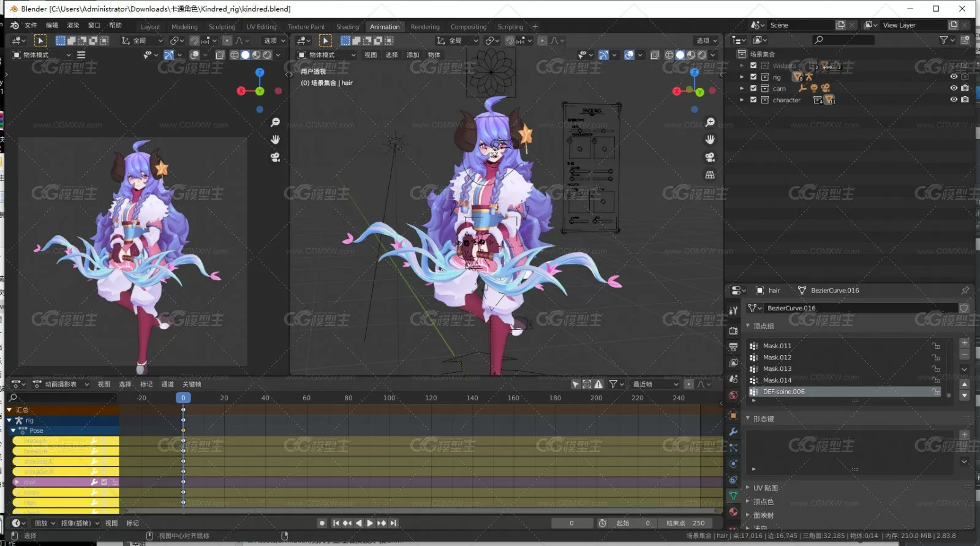Viewport: 980px width, 546px height.
Task: Open the 文件 menu
Action: [31, 25]
